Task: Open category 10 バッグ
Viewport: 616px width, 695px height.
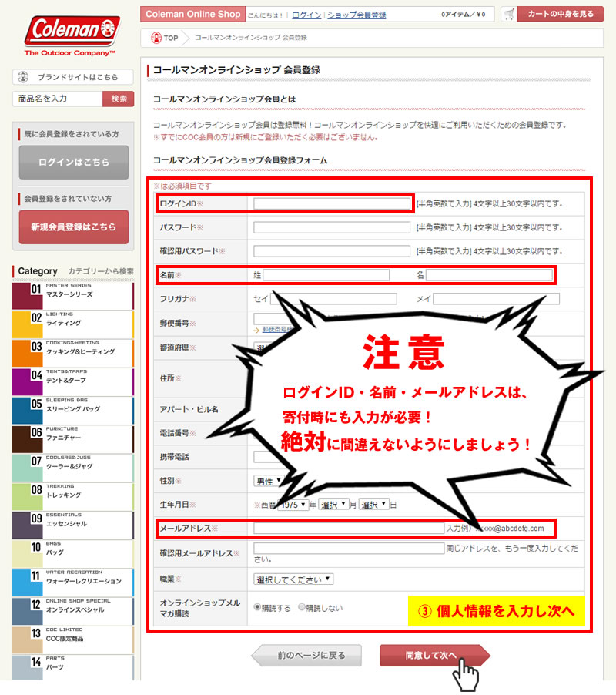Action: [73, 554]
